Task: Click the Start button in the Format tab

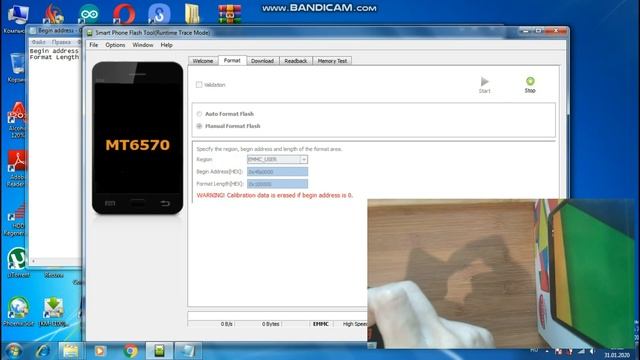Action: 484,85
